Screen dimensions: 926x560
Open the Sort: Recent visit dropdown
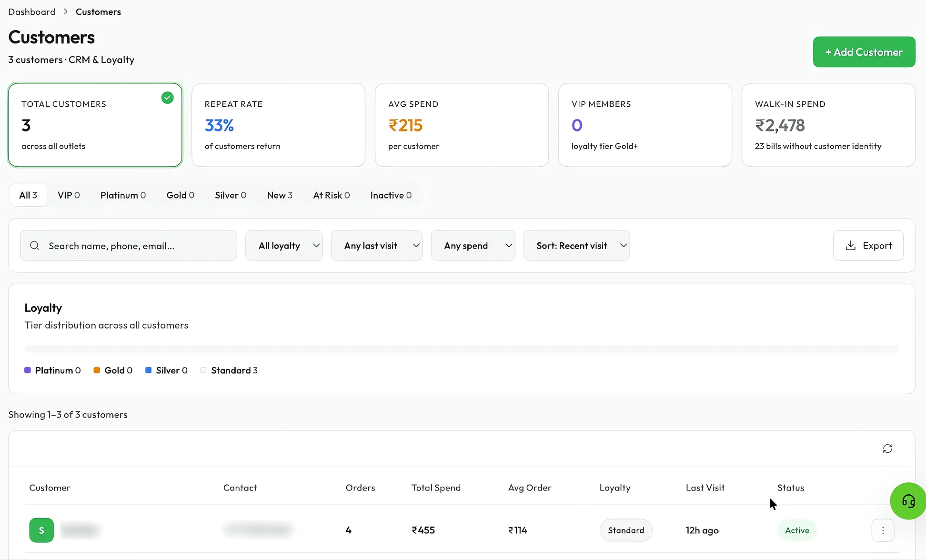coord(576,245)
